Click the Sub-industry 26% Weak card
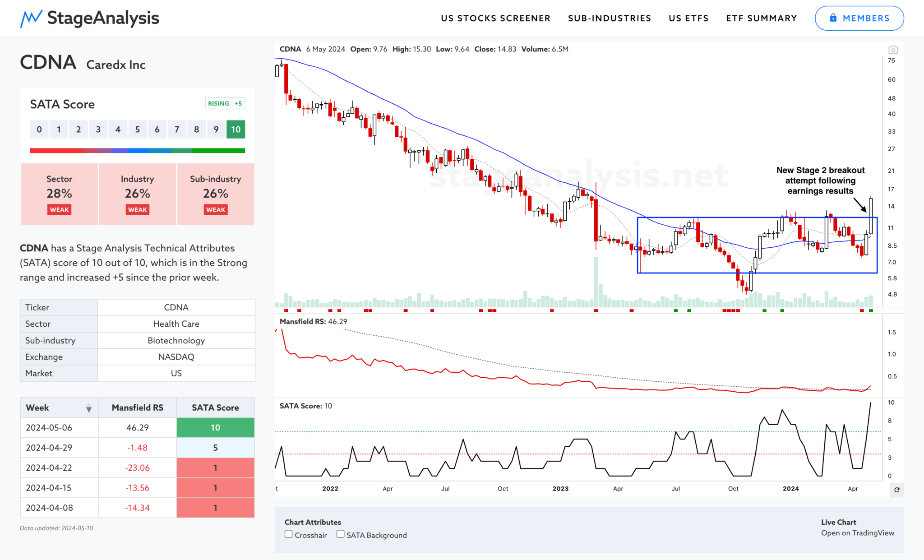This screenshot has height=560, width=924. (x=216, y=194)
